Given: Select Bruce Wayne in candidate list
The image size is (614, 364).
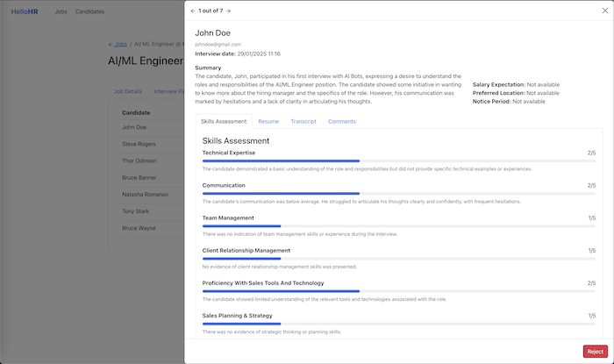Looking at the screenshot, I should click(139, 228).
